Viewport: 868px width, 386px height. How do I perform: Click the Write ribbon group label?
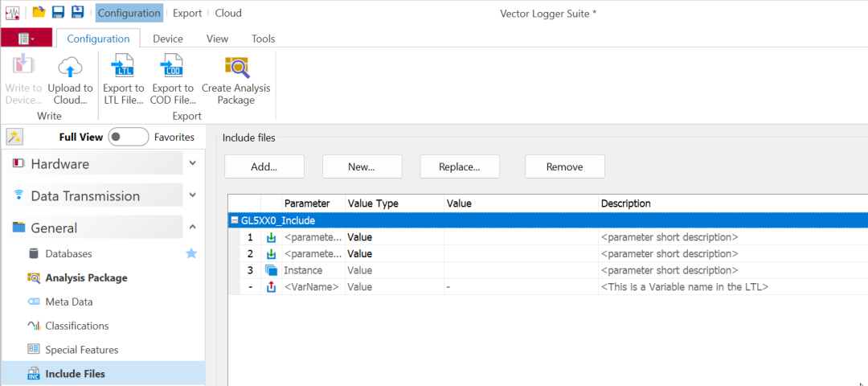click(x=49, y=117)
